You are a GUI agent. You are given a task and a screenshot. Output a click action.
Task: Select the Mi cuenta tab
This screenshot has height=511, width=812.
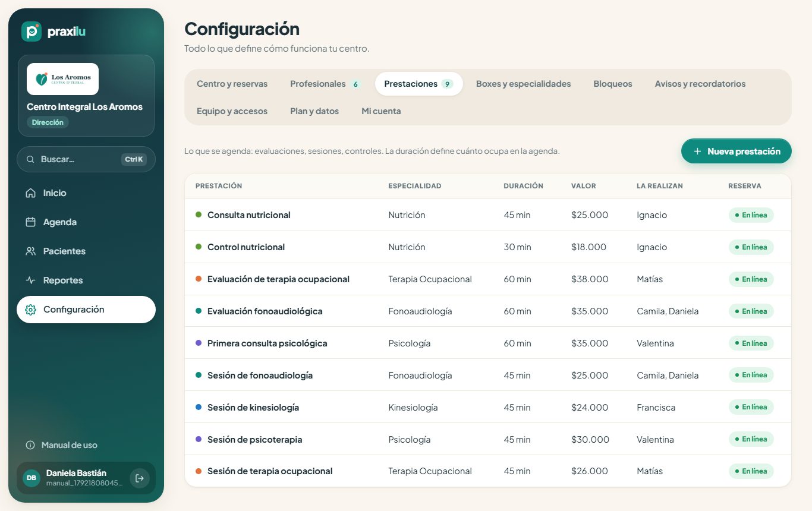381,111
